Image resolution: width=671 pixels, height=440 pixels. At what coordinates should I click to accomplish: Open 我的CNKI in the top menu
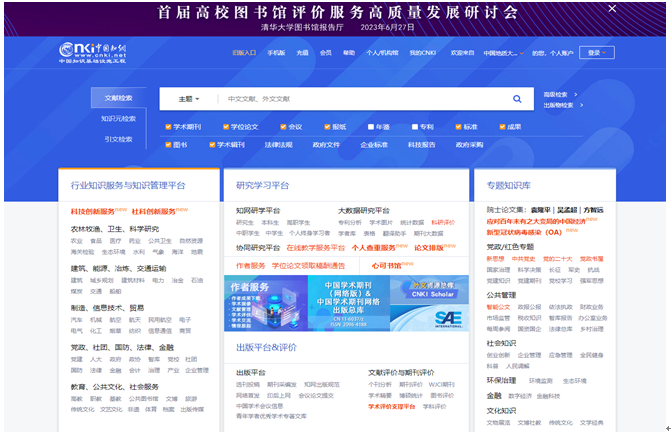click(x=423, y=53)
